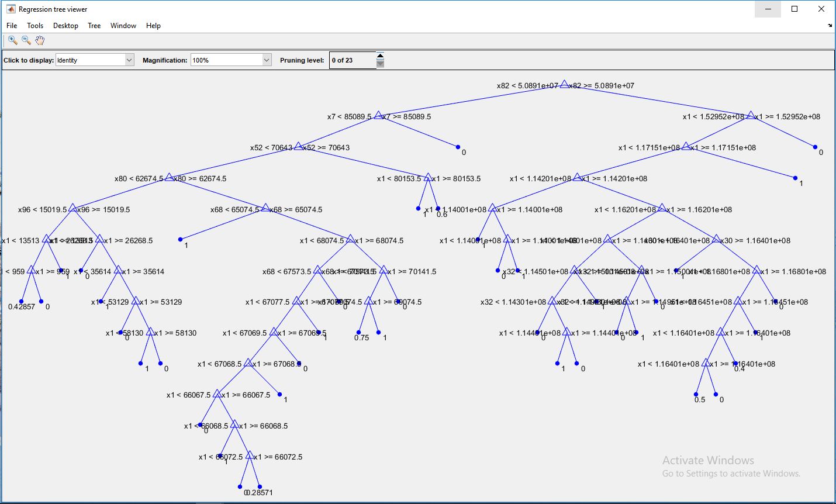Screen dimensions: 836x504
Task: Select the x80 < 62674.5 branch node
Action: pos(169,178)
